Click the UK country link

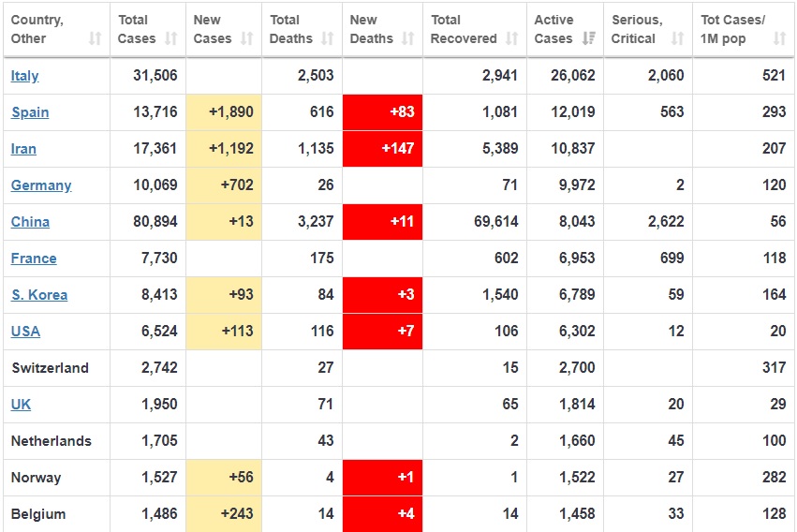(21, 405)
